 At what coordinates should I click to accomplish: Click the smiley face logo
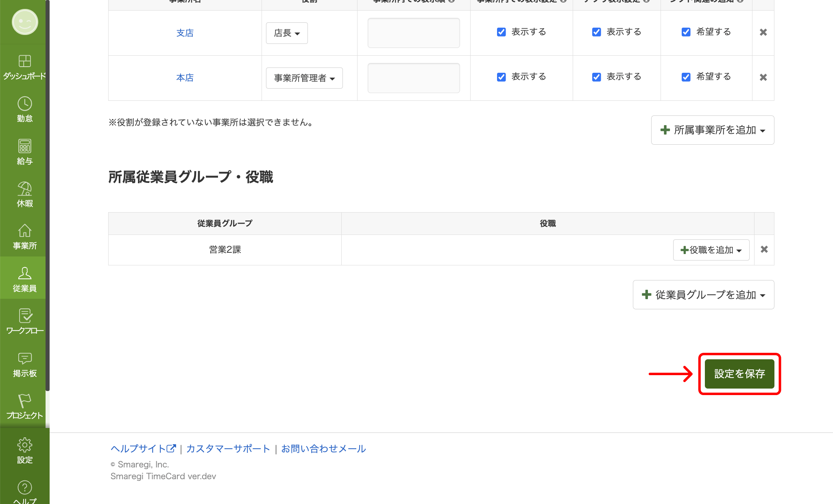point(25,22)
